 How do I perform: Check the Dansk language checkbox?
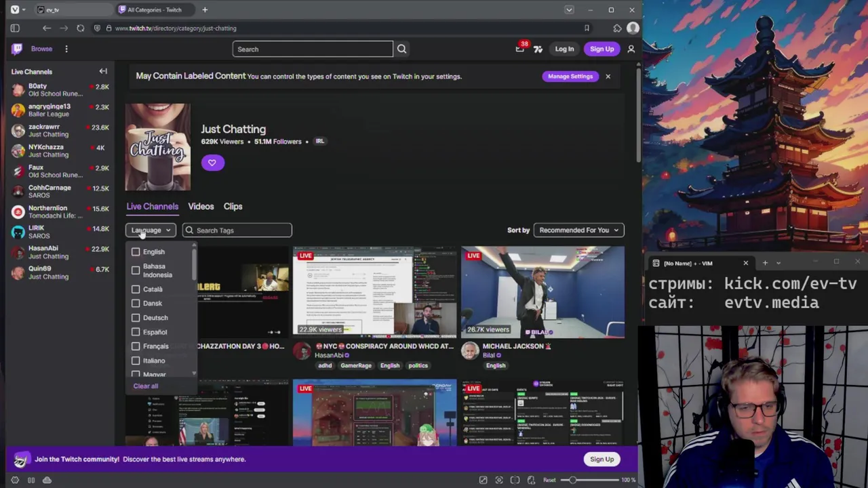tap(136, 304)
